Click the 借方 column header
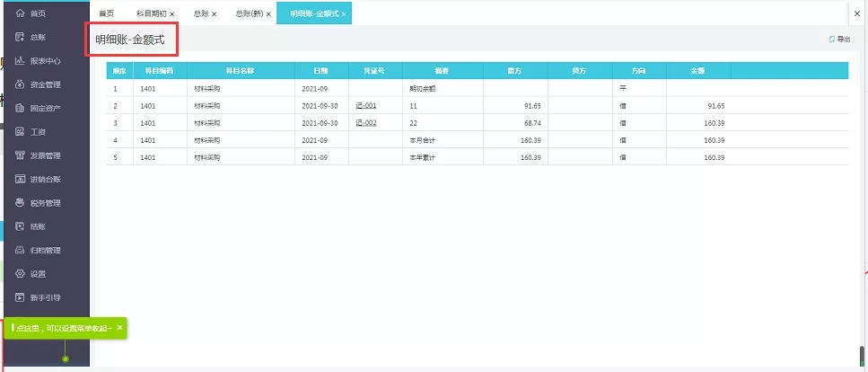This screenshot has height=372, width=868. [515, 71]
